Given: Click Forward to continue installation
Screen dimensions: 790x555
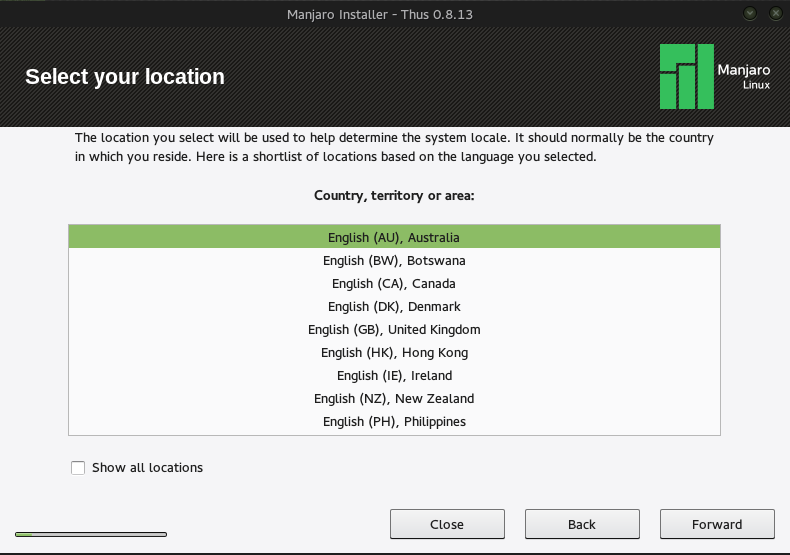Looking at the screenshot, I should [717, 524].
